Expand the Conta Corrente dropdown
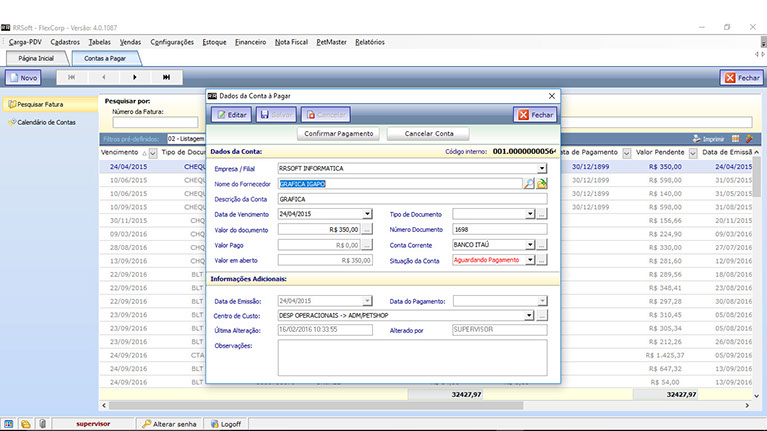This screenshot has width=767, height=431. (x=530, y=244)
